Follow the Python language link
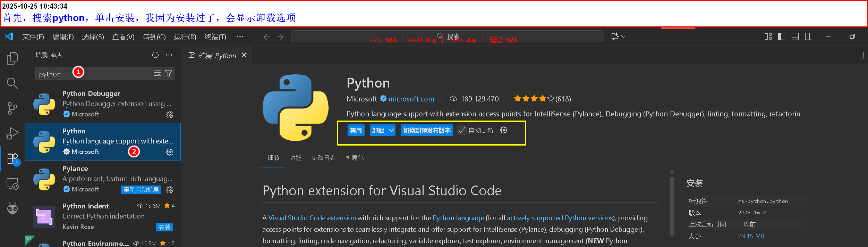The width and height of the screenshot is (868, 247). tap(458, 218)
